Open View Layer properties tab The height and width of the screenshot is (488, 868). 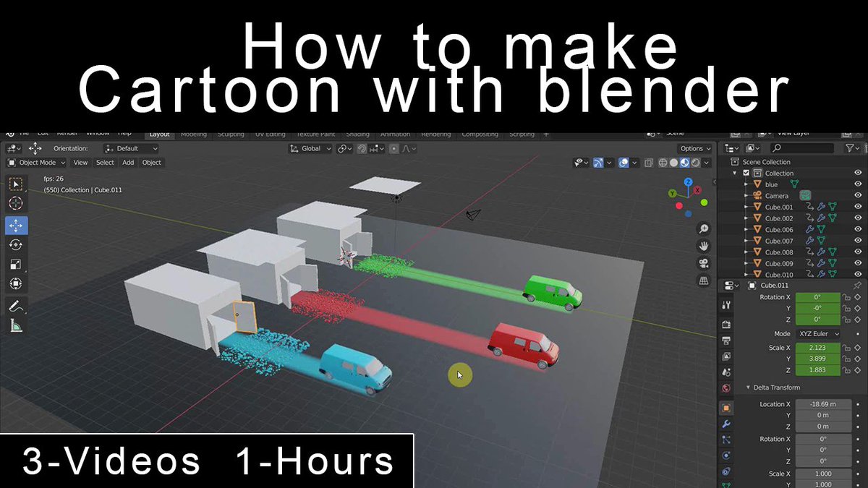coord(727,356)
